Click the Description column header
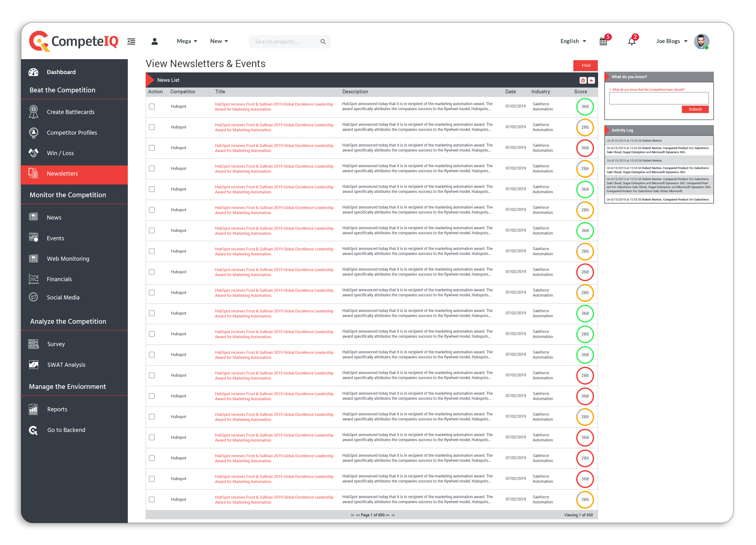 point(355,92)
